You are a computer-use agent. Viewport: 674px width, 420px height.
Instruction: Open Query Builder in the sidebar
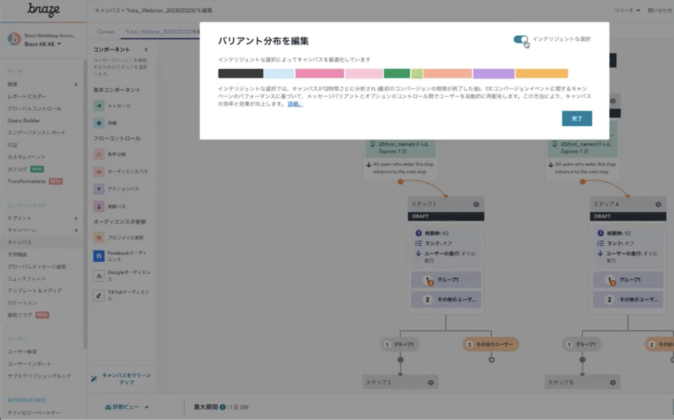[24, 121]
